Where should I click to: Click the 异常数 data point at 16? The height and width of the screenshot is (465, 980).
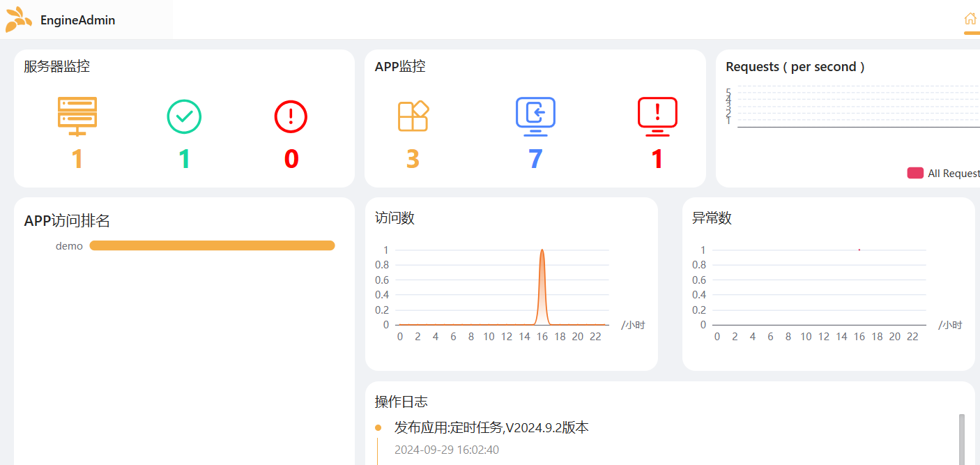tap(859, 250)
